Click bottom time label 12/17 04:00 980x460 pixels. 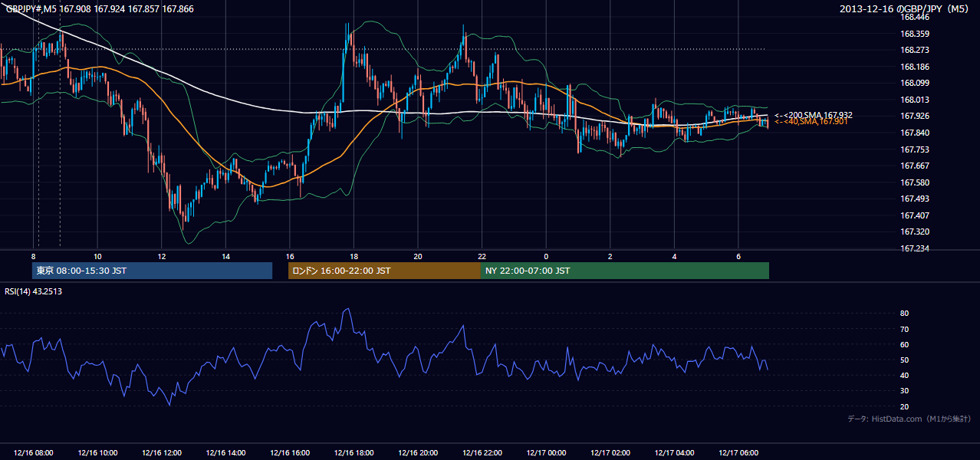(674, 453)
